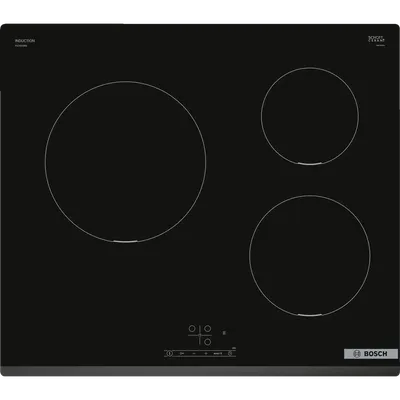This screenshot has width=400, height=400.
Task: Click the front marker on bottom-right zone
Action: (310, 315)
